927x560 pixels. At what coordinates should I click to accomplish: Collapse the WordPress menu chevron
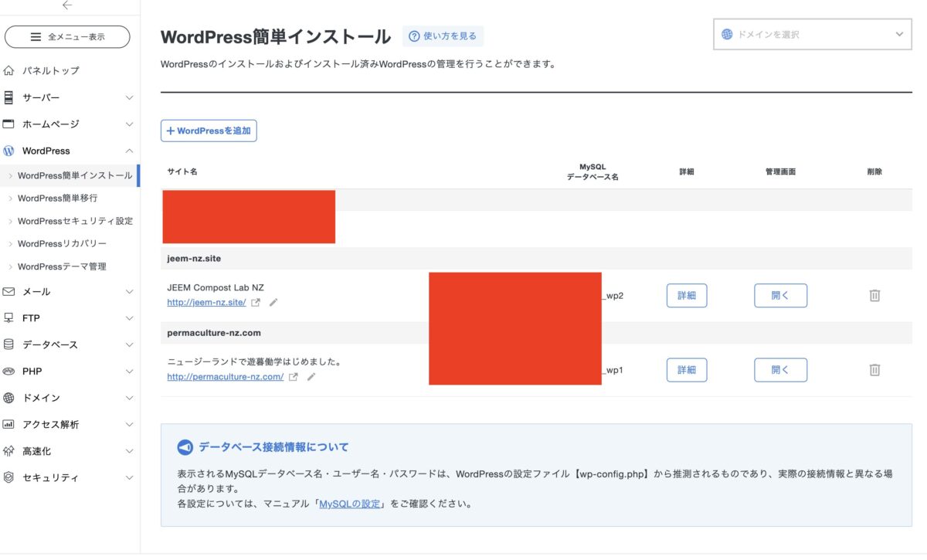pyautogui.click(x=129, y=151)
